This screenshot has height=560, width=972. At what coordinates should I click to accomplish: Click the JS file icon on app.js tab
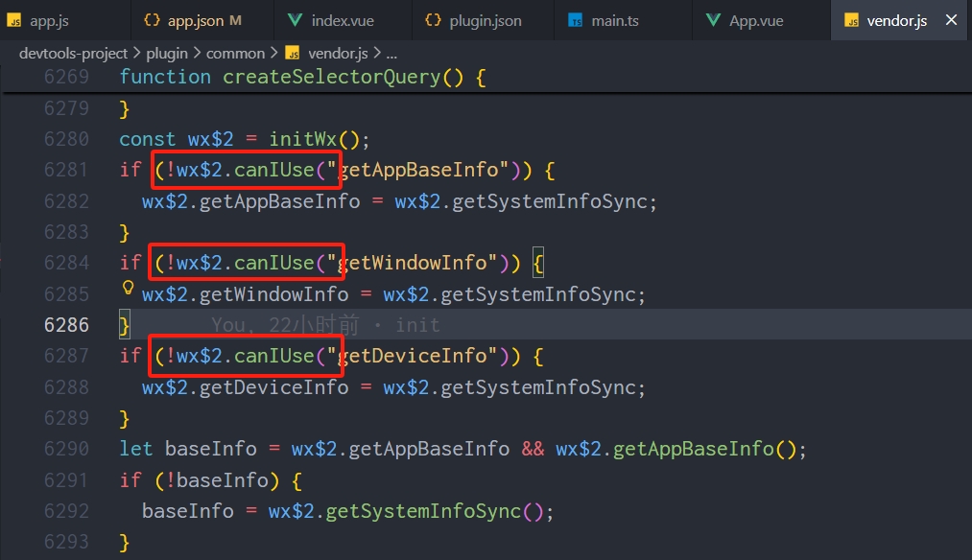[x=13, y=20]
